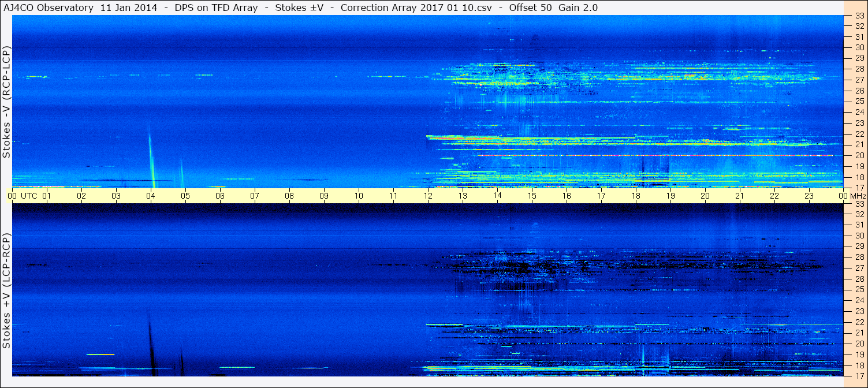Click the 30 MHz label of Stokes +V panel

(859, 236)
